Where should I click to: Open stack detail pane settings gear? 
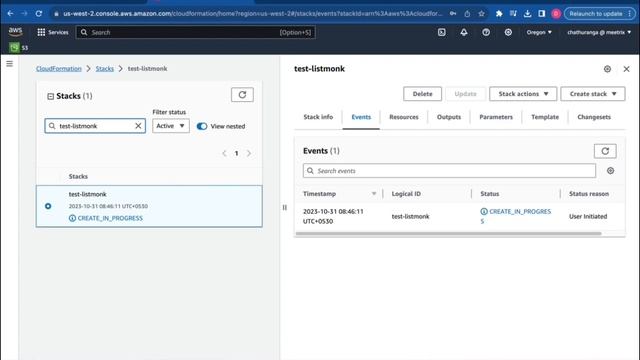(x=607, y=69)
